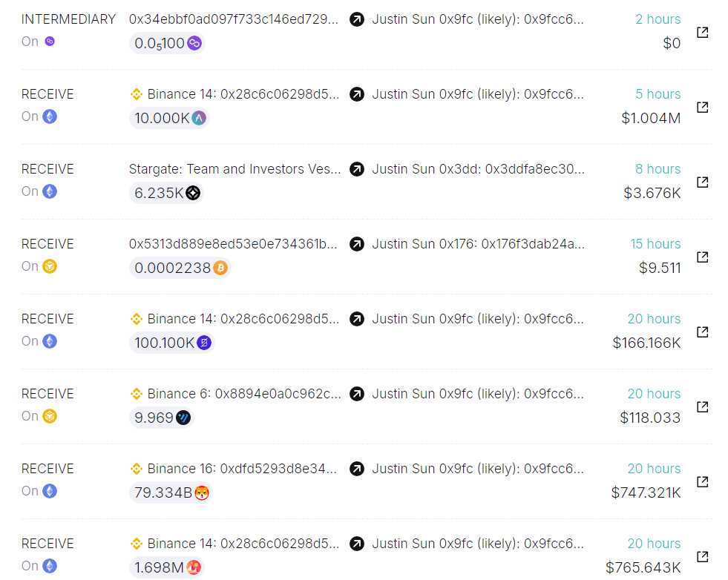Open external link for Stargate vesting transaction
The image size is (728, 580).
[703, 182]
